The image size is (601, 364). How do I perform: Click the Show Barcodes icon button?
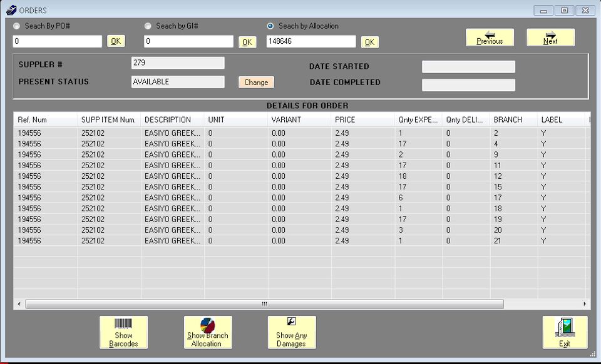tap(123, 332)
